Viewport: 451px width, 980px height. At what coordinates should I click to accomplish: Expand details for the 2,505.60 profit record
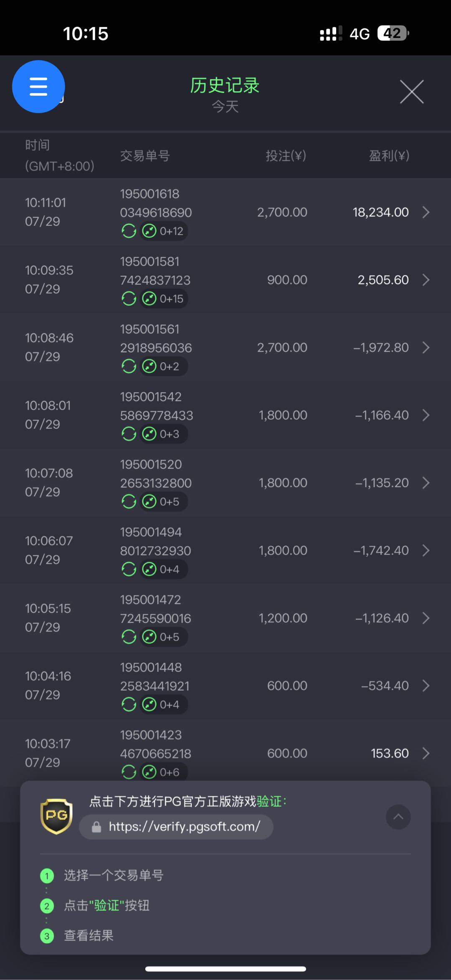click(x=426, y=280)
